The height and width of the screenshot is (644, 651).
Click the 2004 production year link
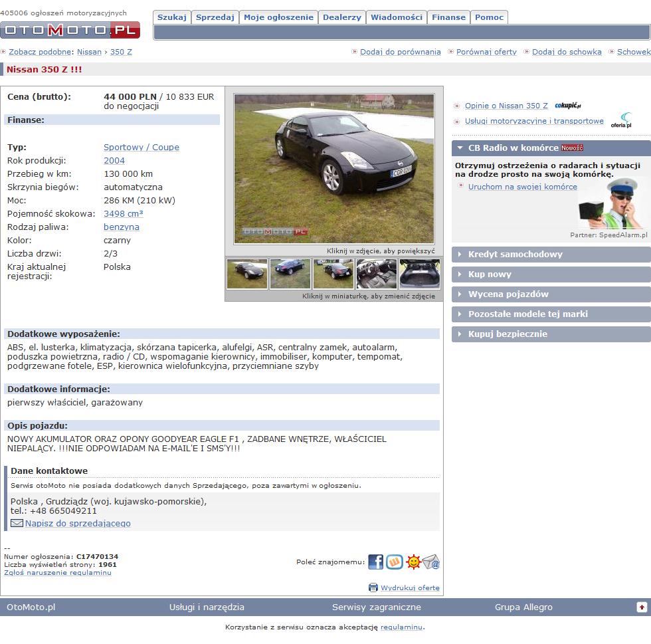114,160
